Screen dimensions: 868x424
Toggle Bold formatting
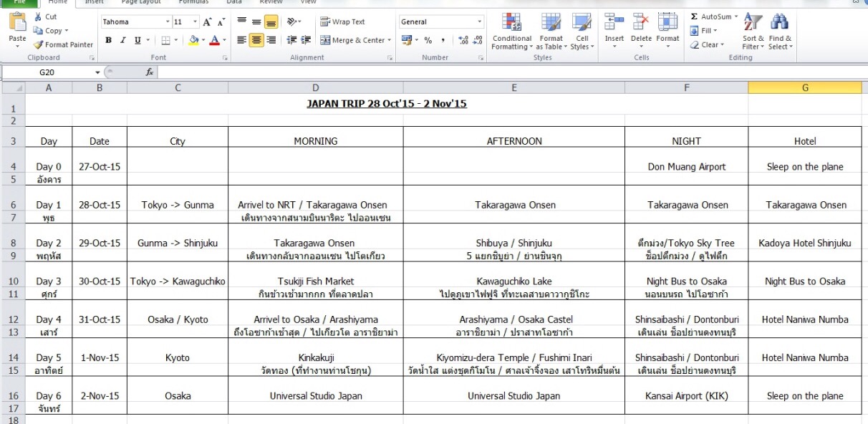click(108, 41)
